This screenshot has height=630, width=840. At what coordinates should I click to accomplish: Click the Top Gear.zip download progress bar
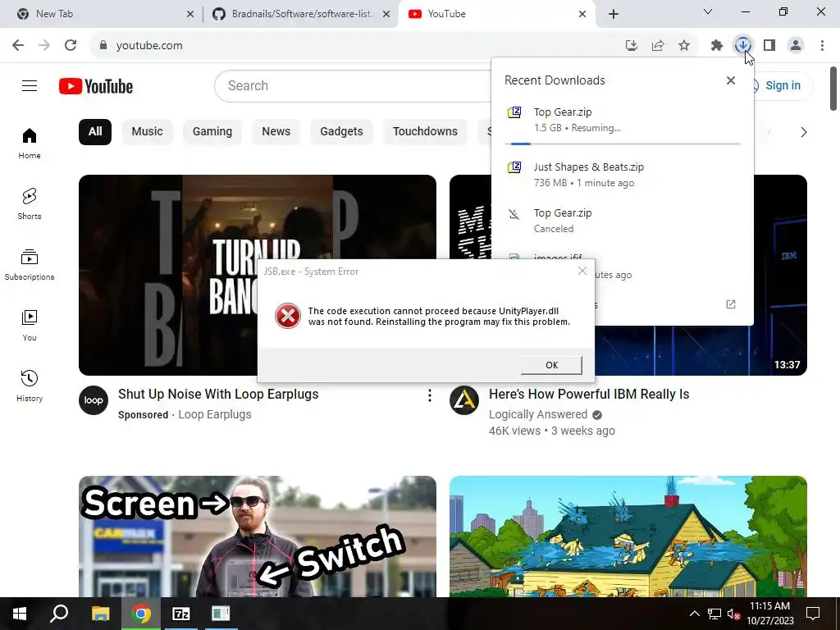tap(623, 144)
